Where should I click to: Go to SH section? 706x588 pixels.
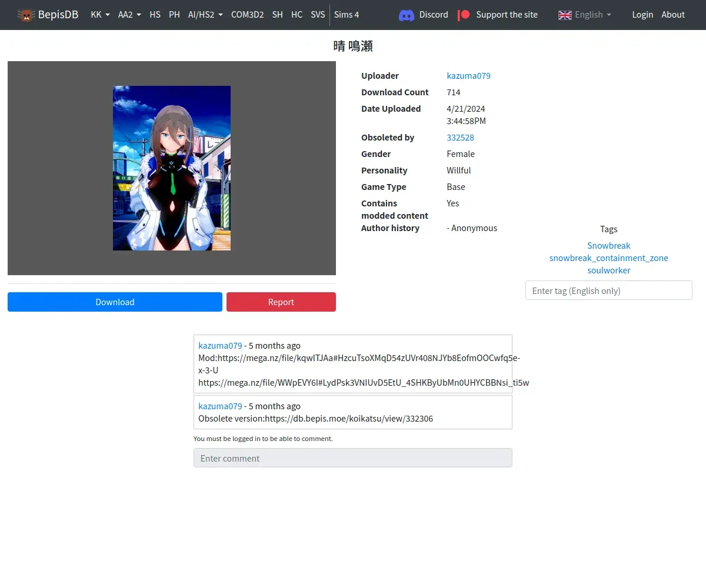point(278,15)
